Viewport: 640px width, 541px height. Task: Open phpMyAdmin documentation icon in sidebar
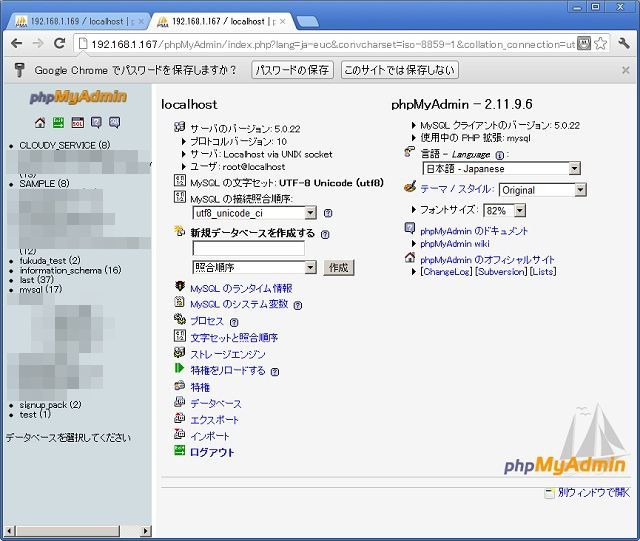pyautogui.click(x=96, y=122)
